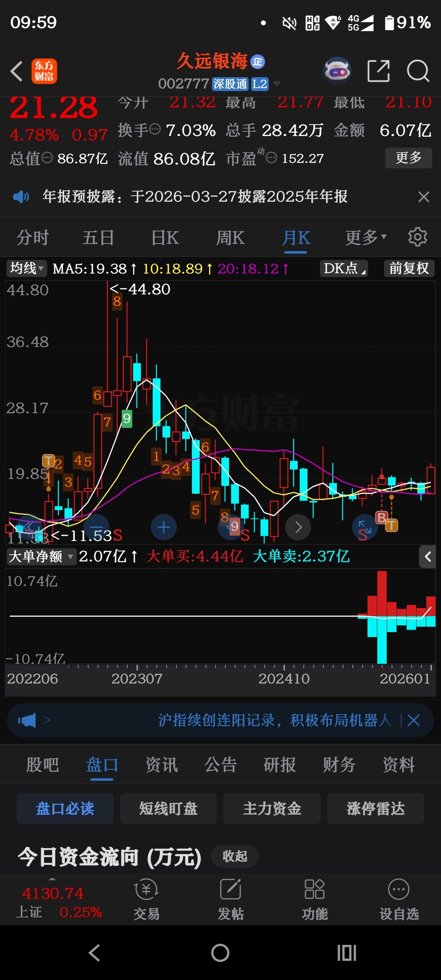Image resolution: width=441 pixels, height=980 pixels.
Task: Open the 大单净额 indicator dropdown
Action: [42, 557]
